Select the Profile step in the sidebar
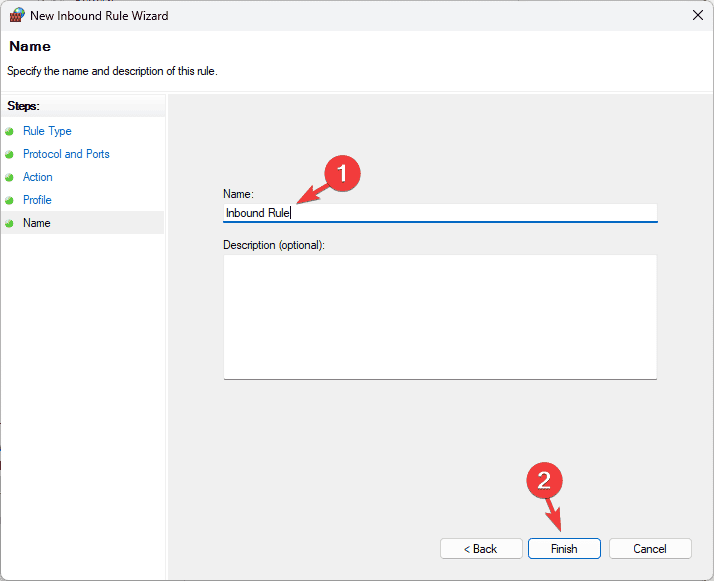 click(x=37, y=200)
